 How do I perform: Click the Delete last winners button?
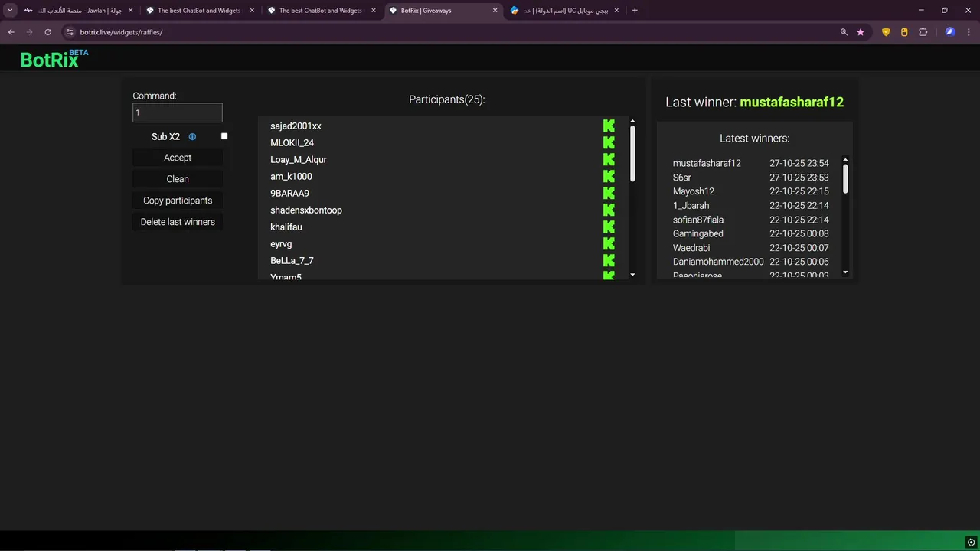click(178, 222)
